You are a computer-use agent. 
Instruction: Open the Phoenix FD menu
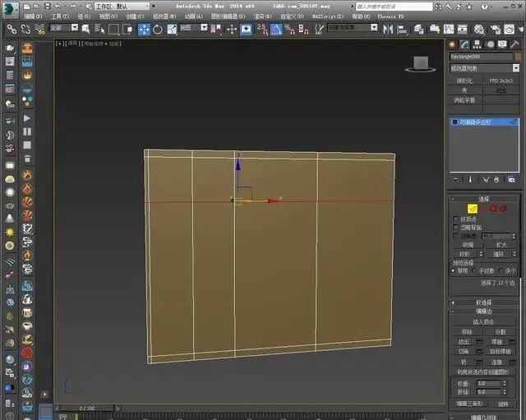coord(391,16)
